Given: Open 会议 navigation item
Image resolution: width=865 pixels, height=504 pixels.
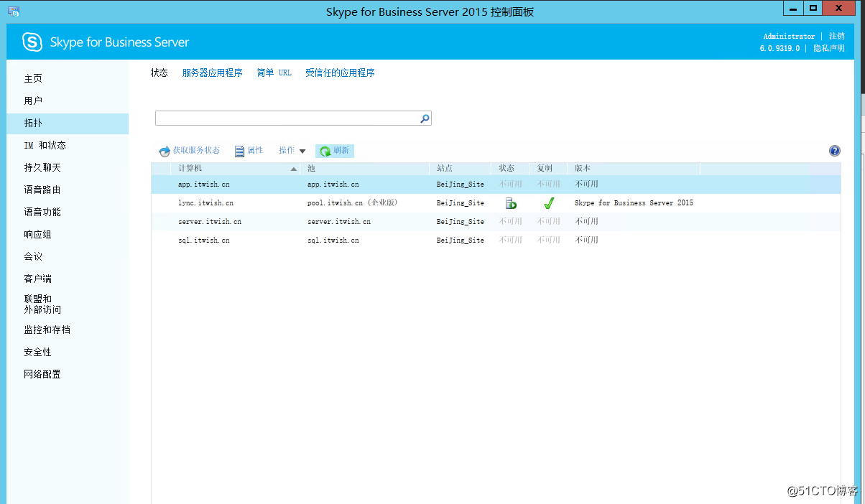Looking at the screenshot, I should click(x=68, y=257).
